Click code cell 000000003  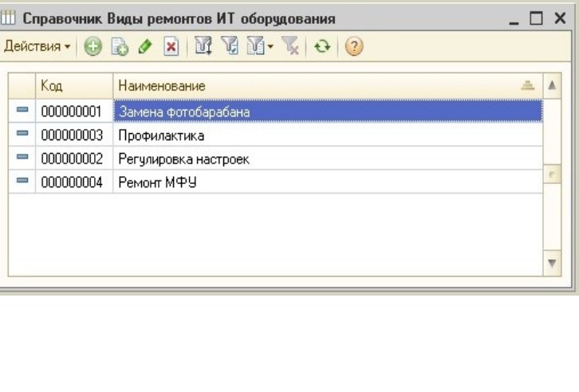pos(74,135)
